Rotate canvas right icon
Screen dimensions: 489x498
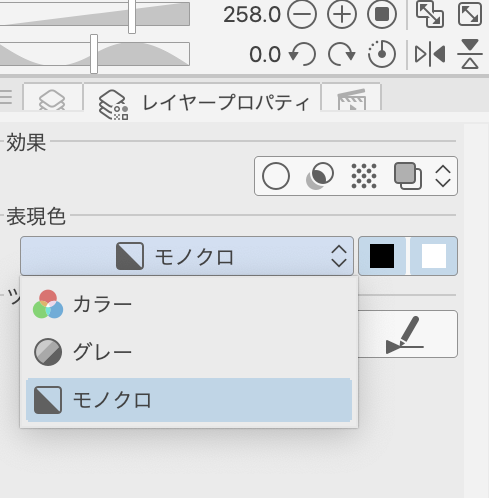pos(342,54)
